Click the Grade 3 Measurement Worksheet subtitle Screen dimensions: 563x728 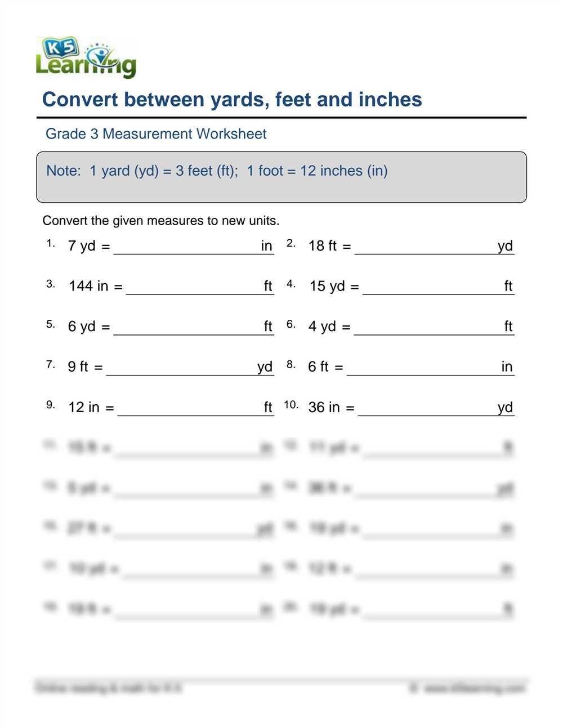pyautogui.click(x=156, y=134)
